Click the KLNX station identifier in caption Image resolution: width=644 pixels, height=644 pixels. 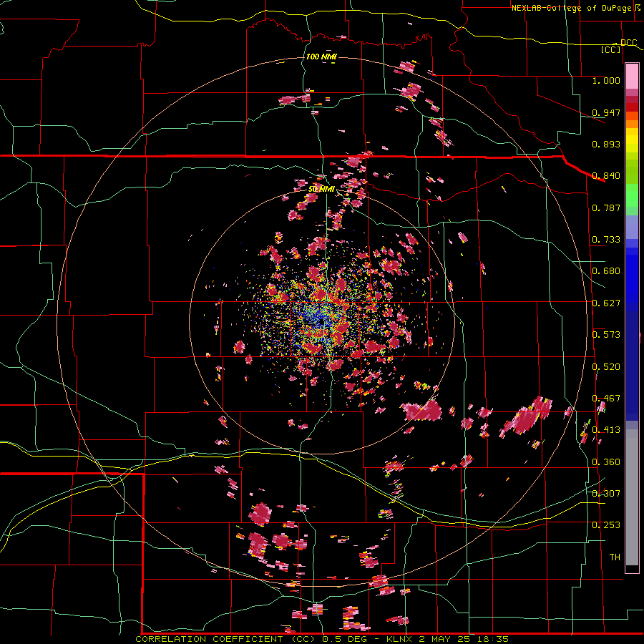[400, 639]
